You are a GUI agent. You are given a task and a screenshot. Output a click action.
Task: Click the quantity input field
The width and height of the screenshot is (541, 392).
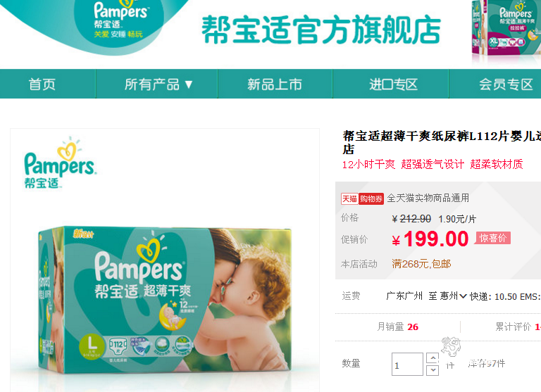tap(407, 364)
